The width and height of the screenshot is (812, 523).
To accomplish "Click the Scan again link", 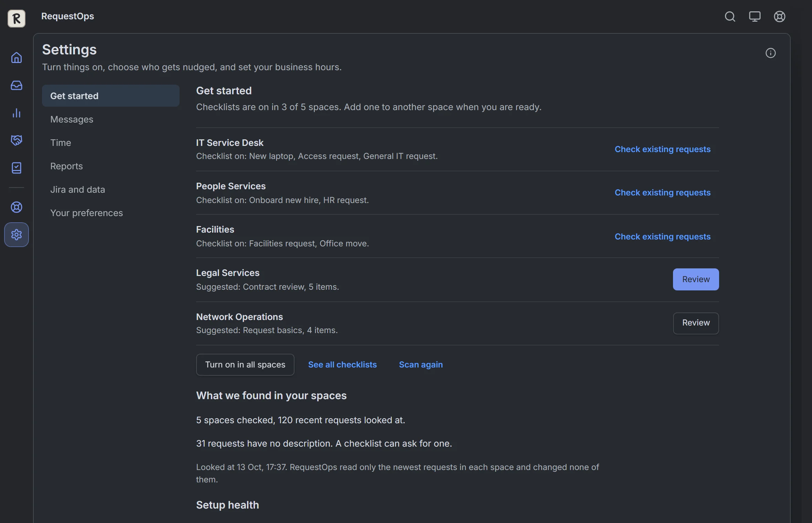I will [421, 364].
